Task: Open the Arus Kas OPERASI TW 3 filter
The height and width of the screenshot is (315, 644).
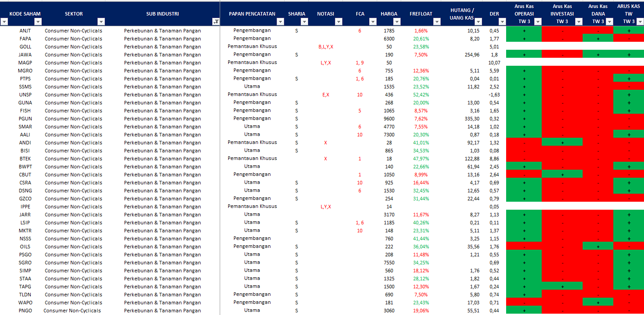Action: (x=538, y=22)
